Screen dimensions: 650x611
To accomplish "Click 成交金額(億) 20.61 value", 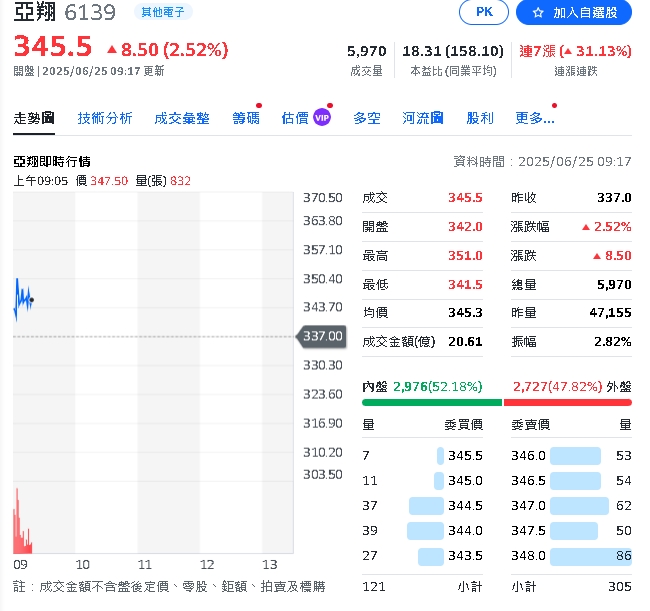I will pyautogui.click(x=465, y=342).
